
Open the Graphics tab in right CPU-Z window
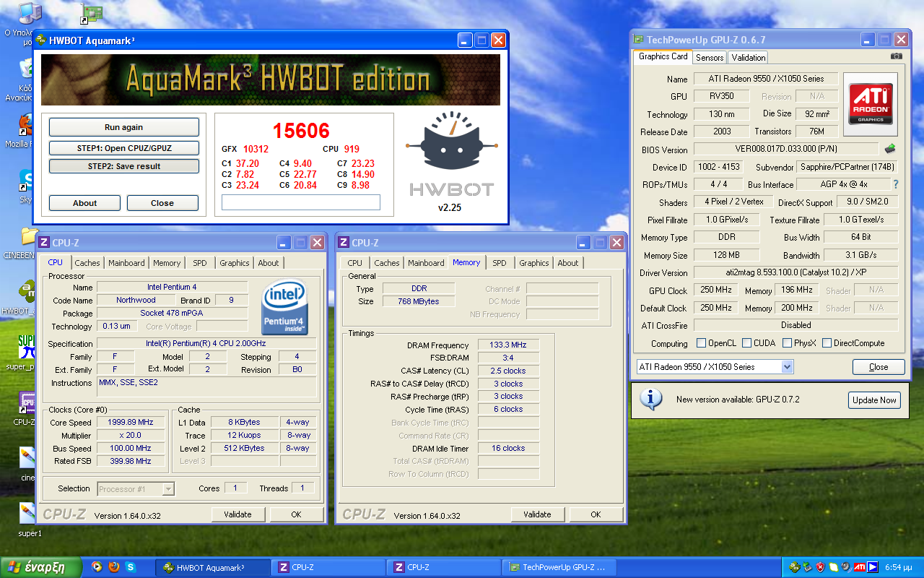pyautogui.click(x=533, y=263)
